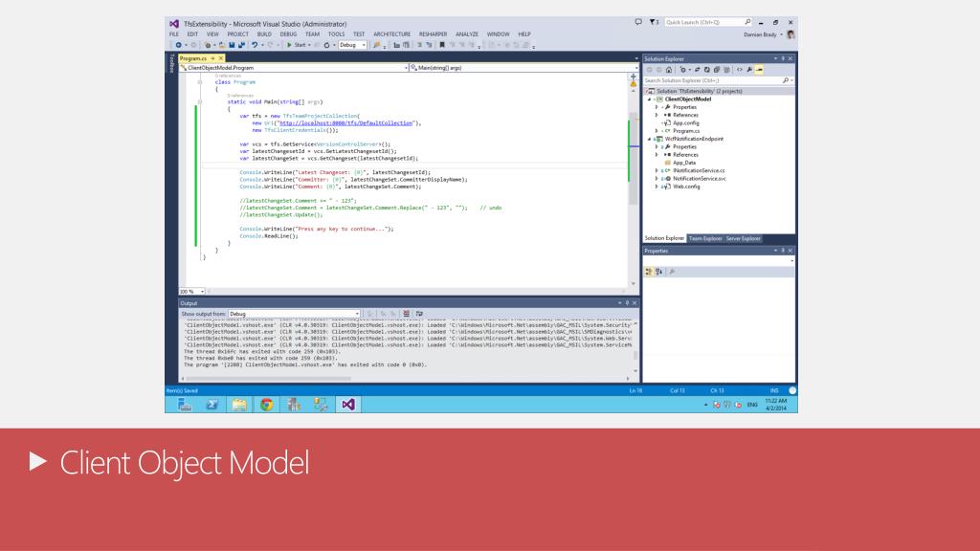Click the Refresh browser icon beside Start
980x551 pixels.
(x=326, y=45)
